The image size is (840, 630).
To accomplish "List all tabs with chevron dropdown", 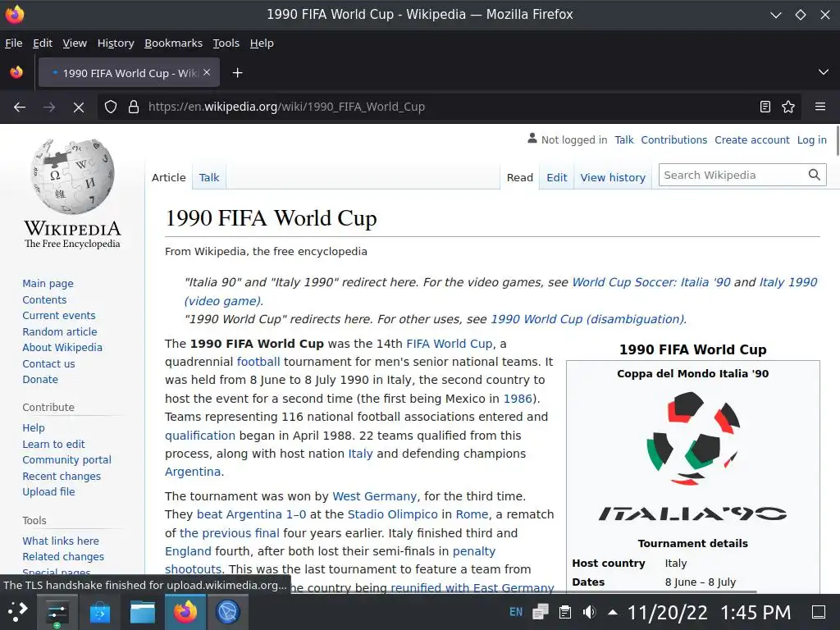I will (x=824, y=72).
